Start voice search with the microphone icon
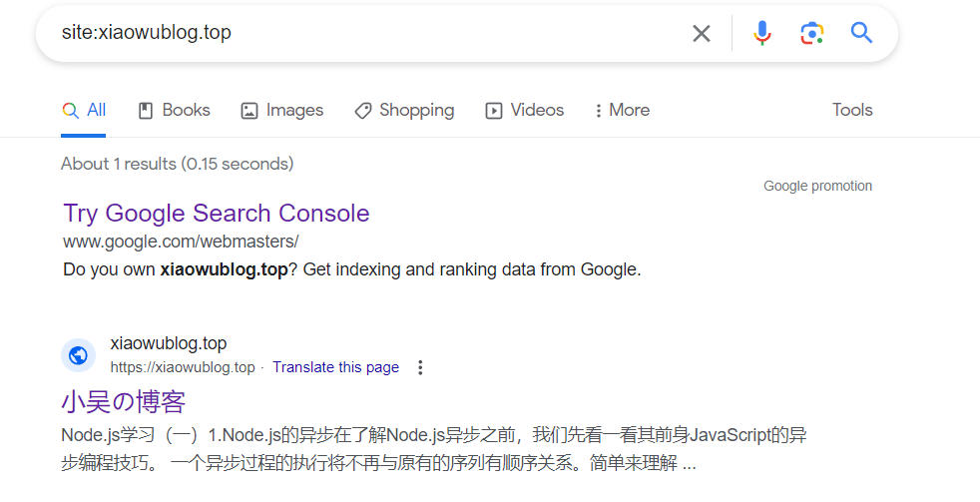Viewport: 980px width, 502px height. 762,34
